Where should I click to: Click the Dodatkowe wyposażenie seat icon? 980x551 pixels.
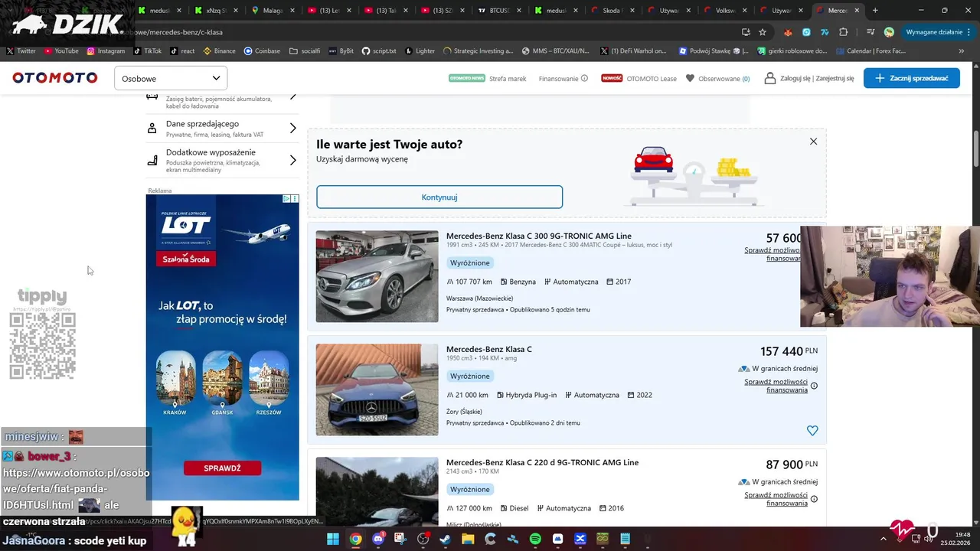click(152, 161)
